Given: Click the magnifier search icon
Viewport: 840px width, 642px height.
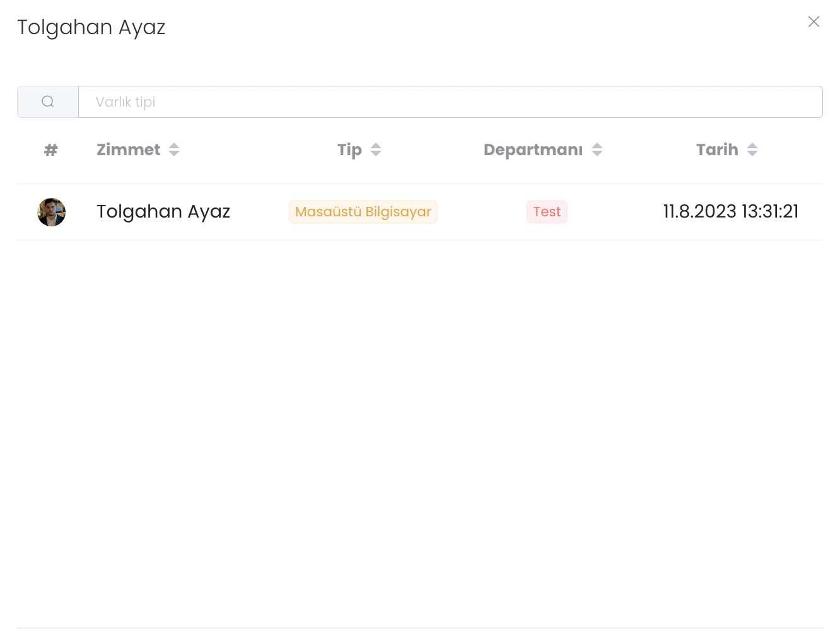Looking at the screenshot, I should pos(48,102).
